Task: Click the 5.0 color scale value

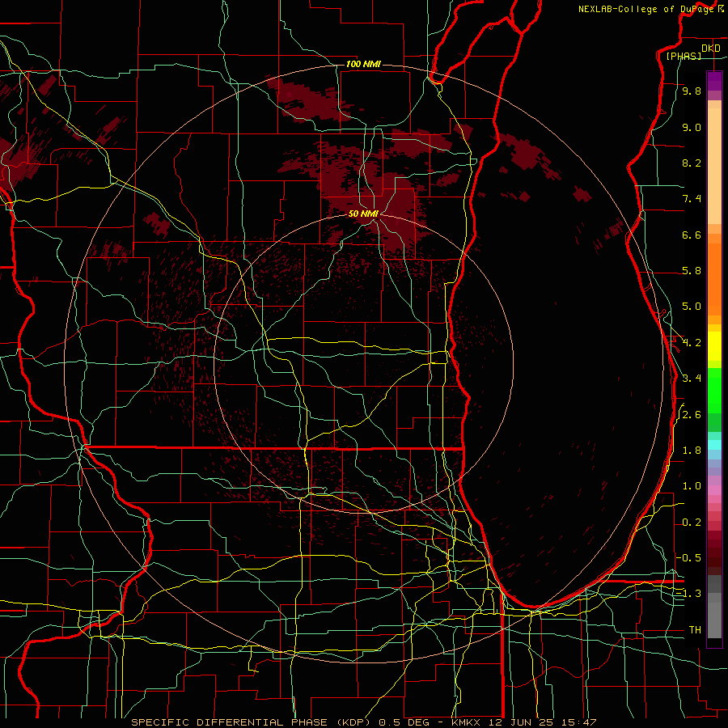Action: coord(692,307)
